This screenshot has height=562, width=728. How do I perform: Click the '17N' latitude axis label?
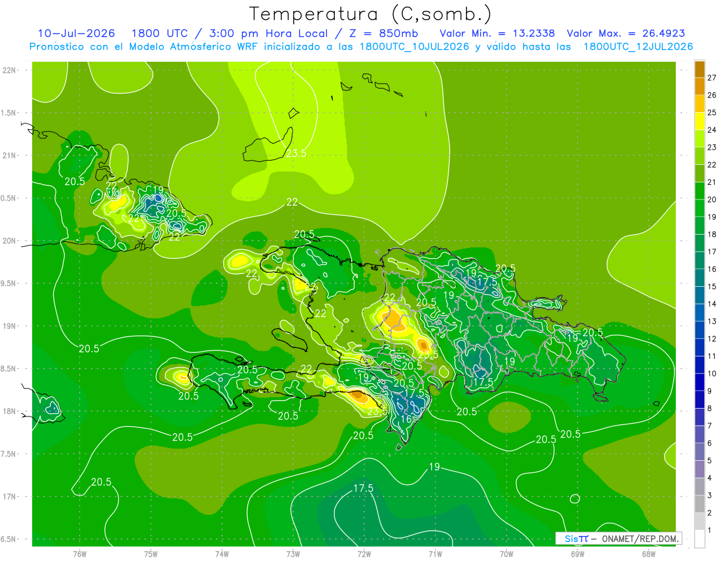coord(9,497)
